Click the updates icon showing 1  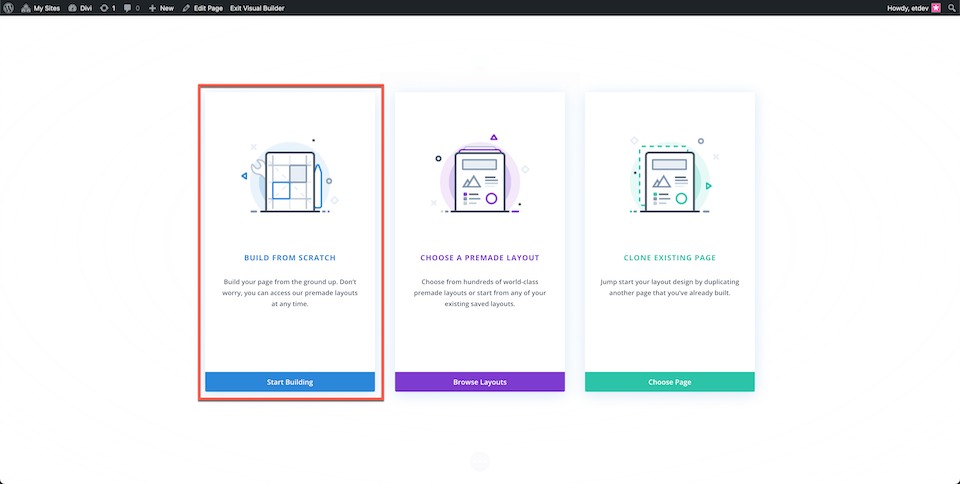pyautogui.click(x=107, y=8)
